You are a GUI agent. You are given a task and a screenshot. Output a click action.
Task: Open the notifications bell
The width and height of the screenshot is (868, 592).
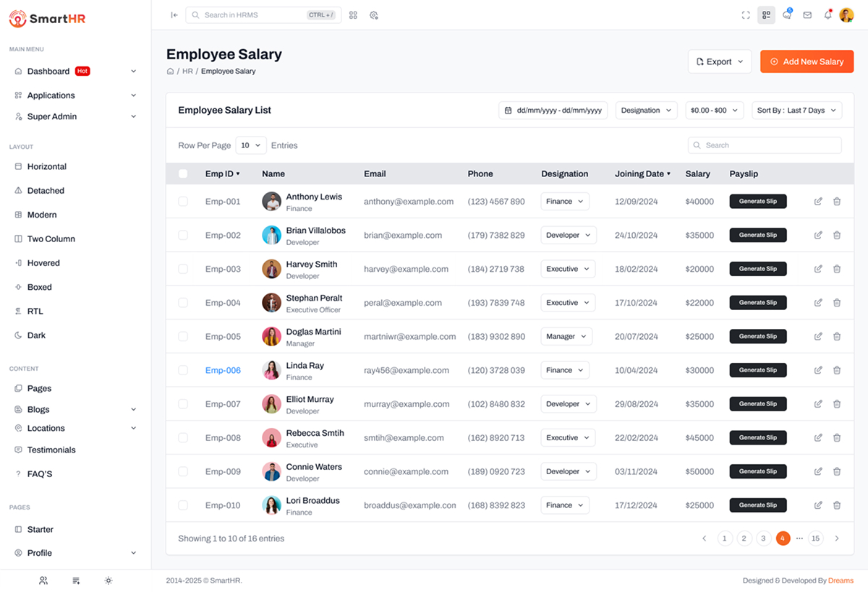click(827, 14)
